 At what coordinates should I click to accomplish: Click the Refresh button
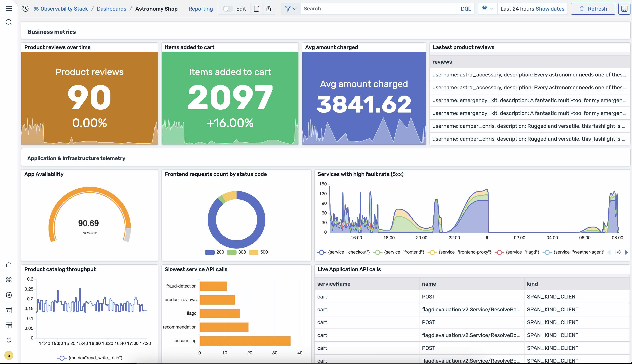(x=593, y=9)
